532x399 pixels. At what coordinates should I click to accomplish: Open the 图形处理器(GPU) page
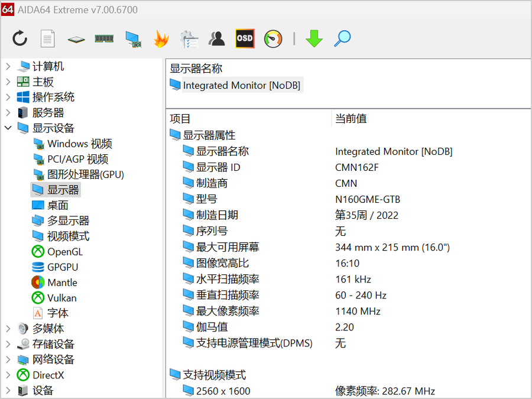coord(86,174)
